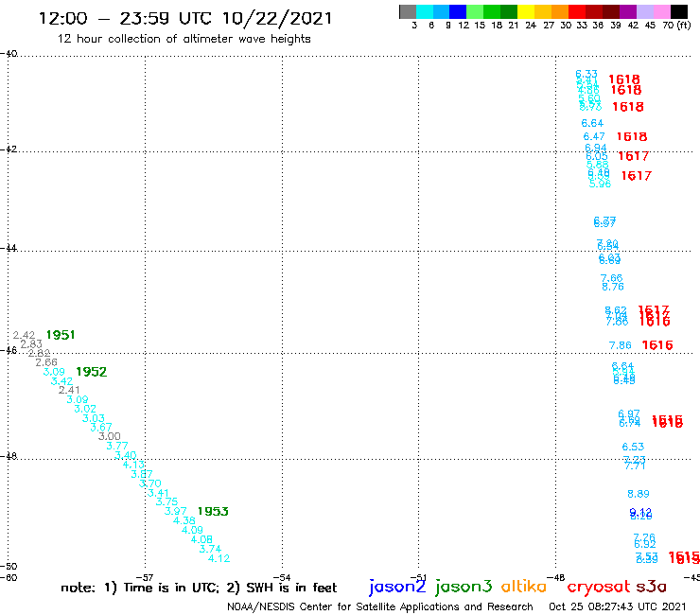The image size is (700, 615).
Task: Click the '-57' longitude axis label
Action: (x=145, y=577)
